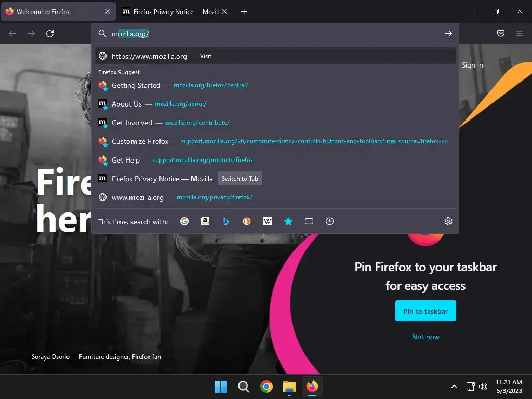Select the Getting Started suggestion

tap(275, 85)
